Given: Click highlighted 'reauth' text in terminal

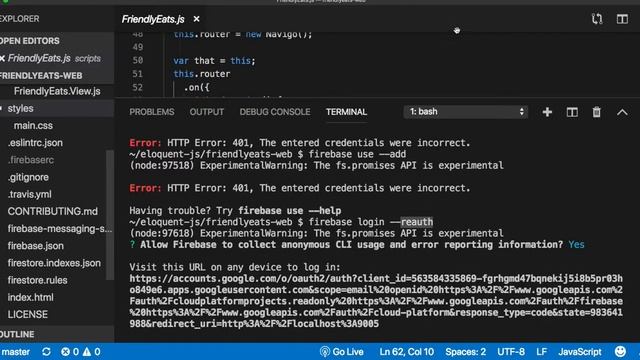Looking at the screenshot, I should coord(417,222).
